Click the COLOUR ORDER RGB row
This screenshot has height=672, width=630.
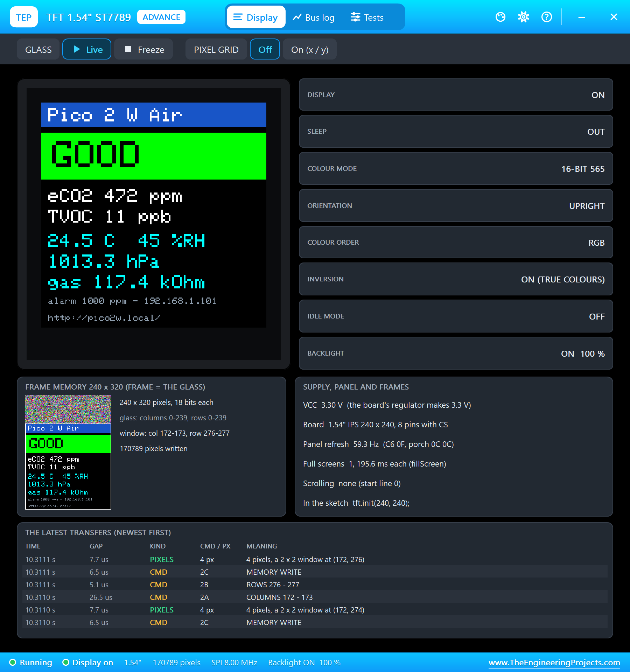pos(456,243)
